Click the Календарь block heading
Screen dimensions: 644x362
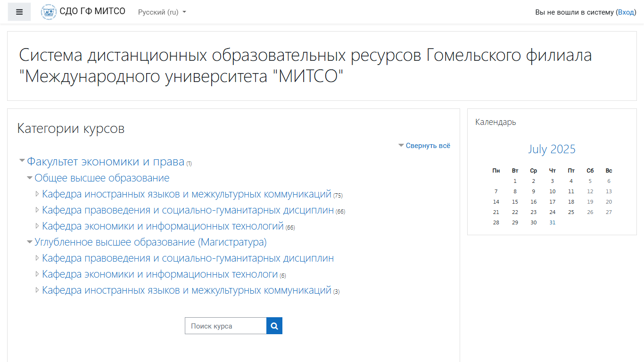pos(495,122)
